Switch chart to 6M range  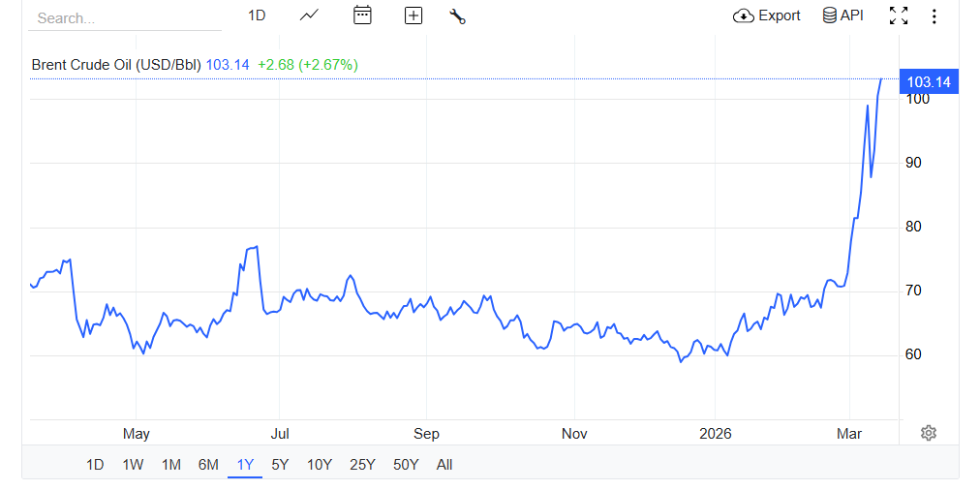point(208,465)
